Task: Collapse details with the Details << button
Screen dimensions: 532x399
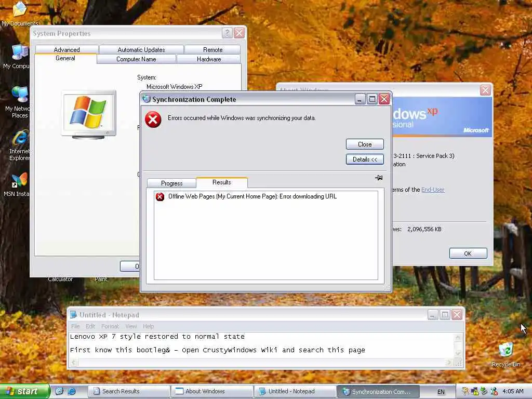Action: (365, 159)
